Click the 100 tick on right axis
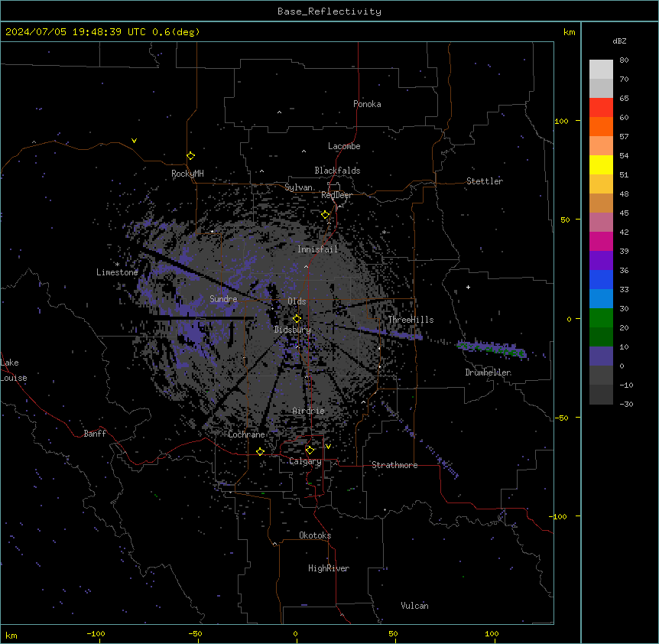659x644 pixels. click(562, 121)
